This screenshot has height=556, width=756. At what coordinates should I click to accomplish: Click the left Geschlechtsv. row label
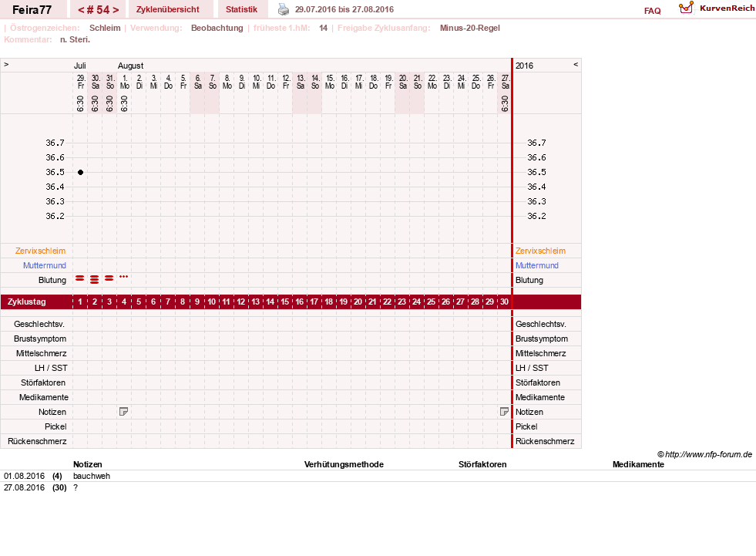pyautogui.click(x=39, y=324)
